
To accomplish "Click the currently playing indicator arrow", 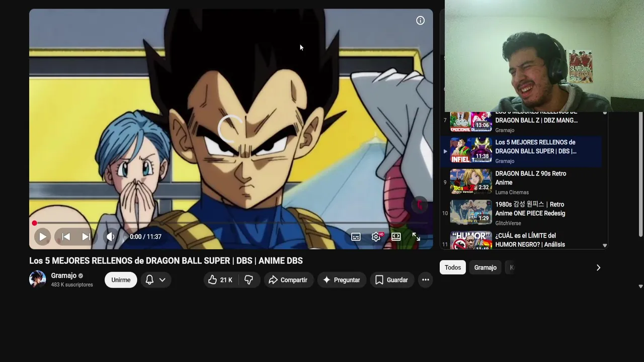I will pos(445,151).
